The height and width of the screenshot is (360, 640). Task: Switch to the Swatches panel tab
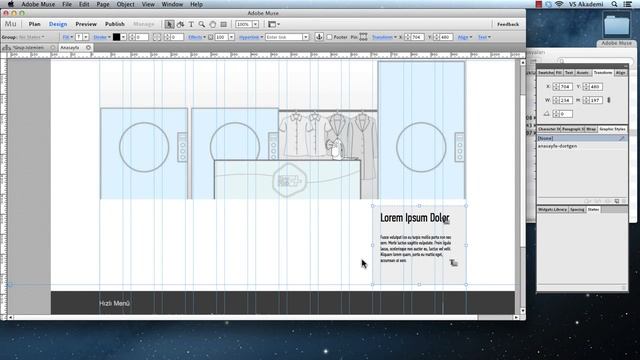545,72
